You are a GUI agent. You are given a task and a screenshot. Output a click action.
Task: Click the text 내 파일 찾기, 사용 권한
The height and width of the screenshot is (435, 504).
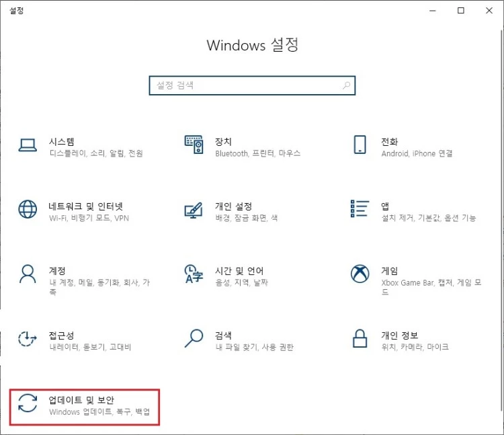click(255, 347)
